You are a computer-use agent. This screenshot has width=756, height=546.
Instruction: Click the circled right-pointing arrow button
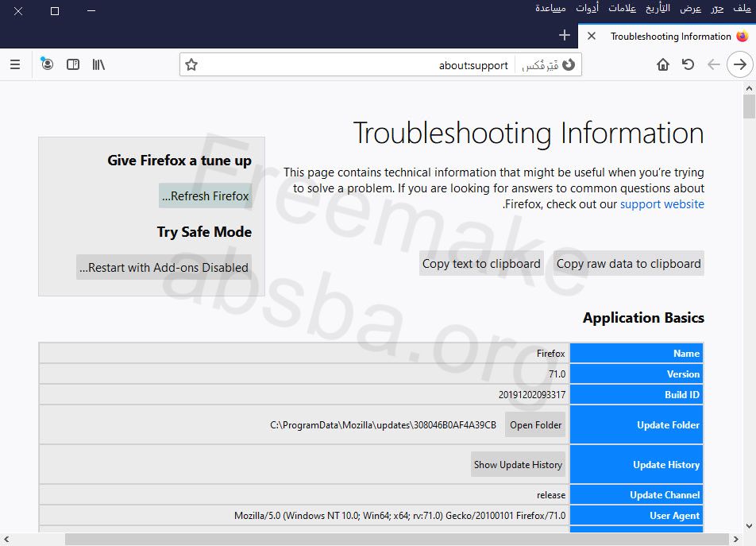pos(739,64)
